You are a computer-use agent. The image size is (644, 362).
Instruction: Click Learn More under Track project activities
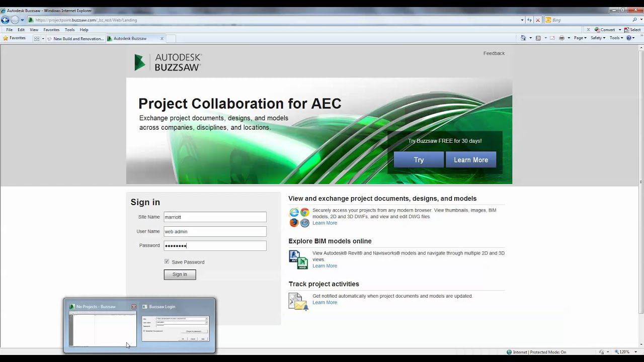coord(325,303)
